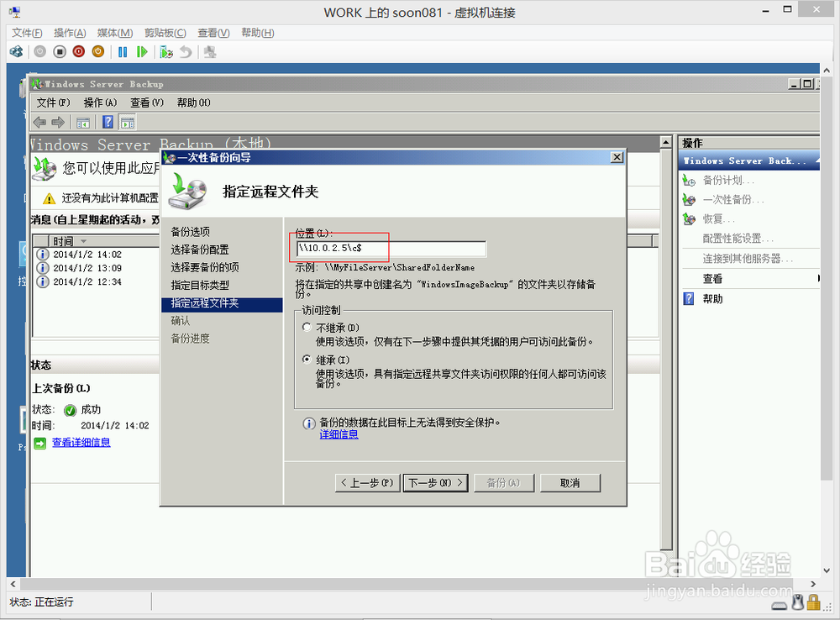Click the show/hide action pane toolbar icon
840x620 pixels.
(x=128, y=123)
